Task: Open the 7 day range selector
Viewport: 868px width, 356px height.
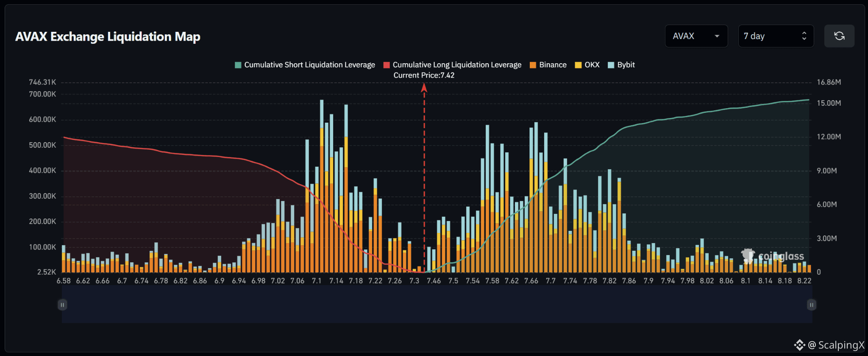Action: (776, 36)
